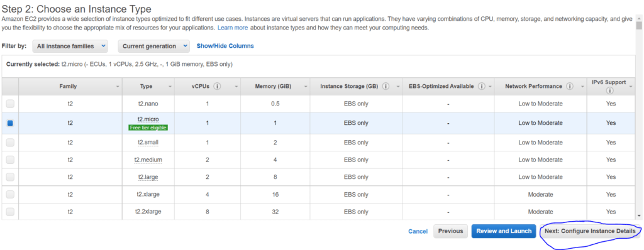
Task: Click the scrollbar down arrow of the table
Action: (x=639, y=215)
